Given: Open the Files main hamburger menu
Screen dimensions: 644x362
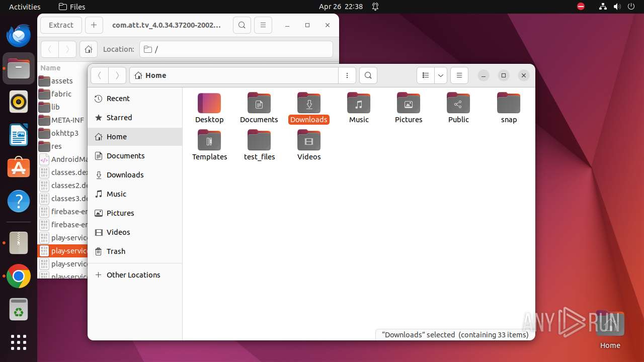Looking at the screenshot, I should [x=459, y=75].
